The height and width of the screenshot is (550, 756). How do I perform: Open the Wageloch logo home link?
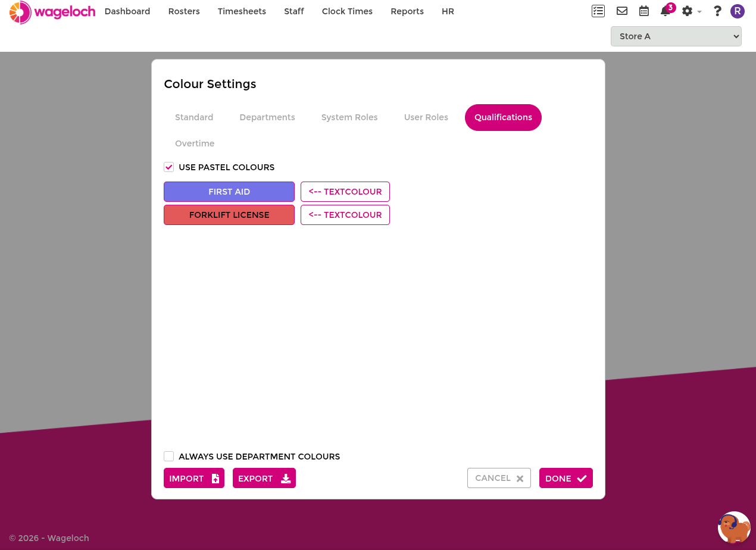(x=52, y=12)
